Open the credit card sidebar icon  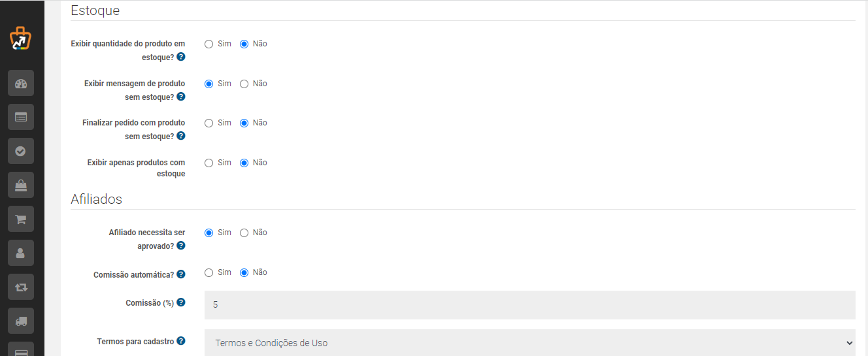pyautogui.click(x=21, y=349)
